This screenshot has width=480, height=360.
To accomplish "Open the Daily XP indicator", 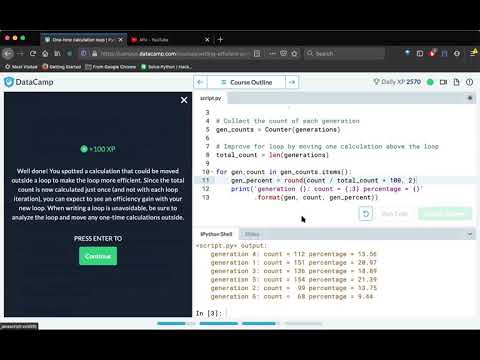I will (397, 82).
